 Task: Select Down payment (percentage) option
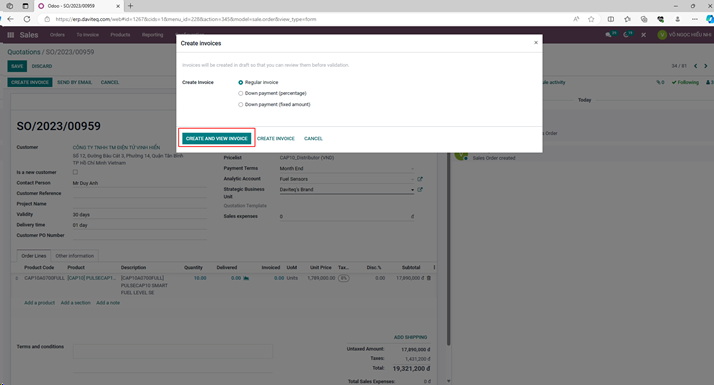coord(240,93)
